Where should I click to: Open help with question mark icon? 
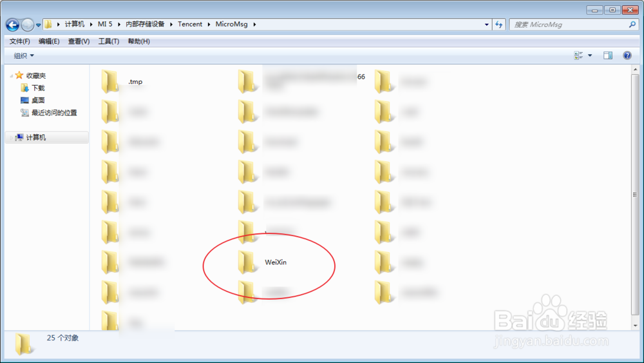(x=627, y=55)
